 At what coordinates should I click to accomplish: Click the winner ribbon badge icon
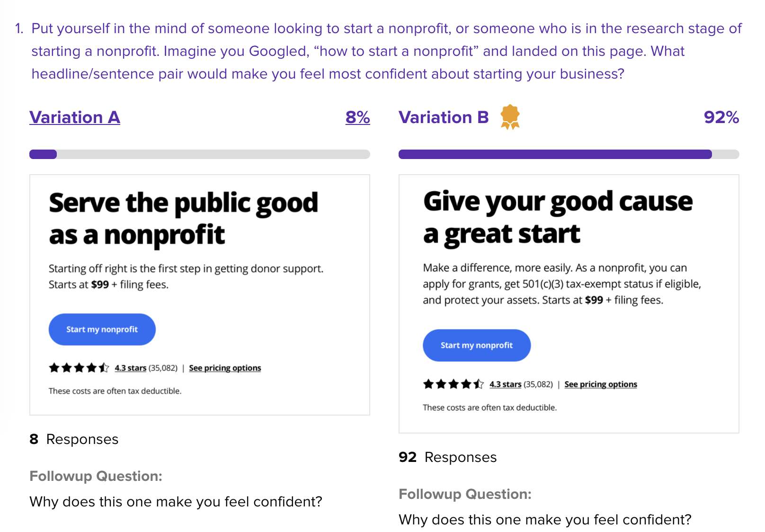point(510,117)
